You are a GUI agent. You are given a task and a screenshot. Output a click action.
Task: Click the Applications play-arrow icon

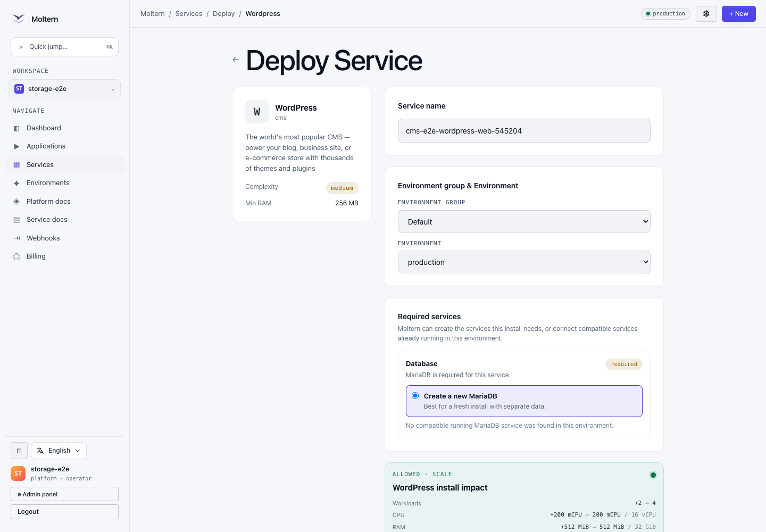pos(16,146)
